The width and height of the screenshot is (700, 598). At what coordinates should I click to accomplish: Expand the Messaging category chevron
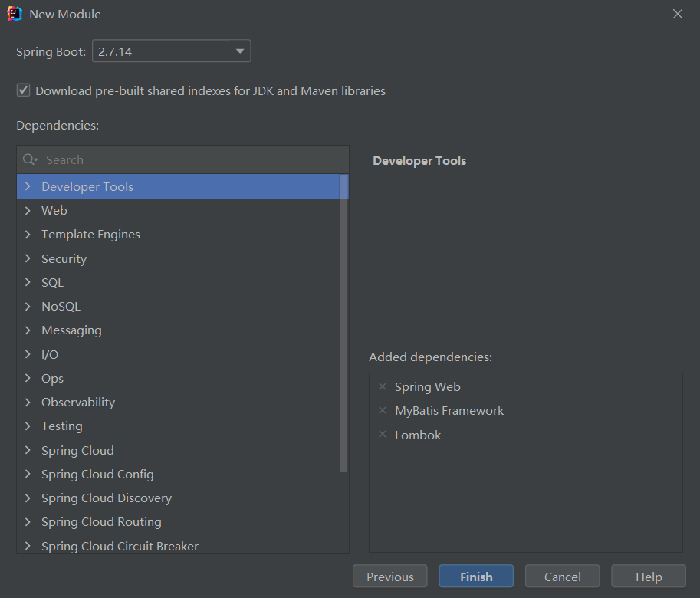(x=28, y=330)
